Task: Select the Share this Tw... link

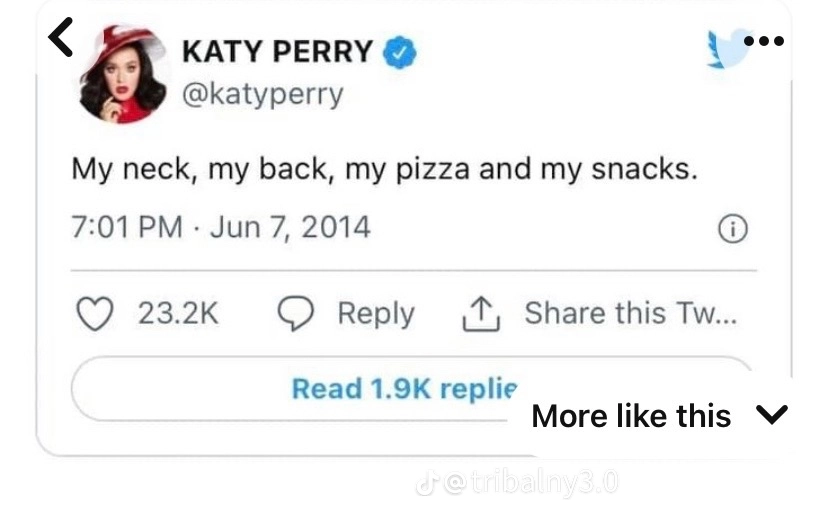Action: pos(631,314)
